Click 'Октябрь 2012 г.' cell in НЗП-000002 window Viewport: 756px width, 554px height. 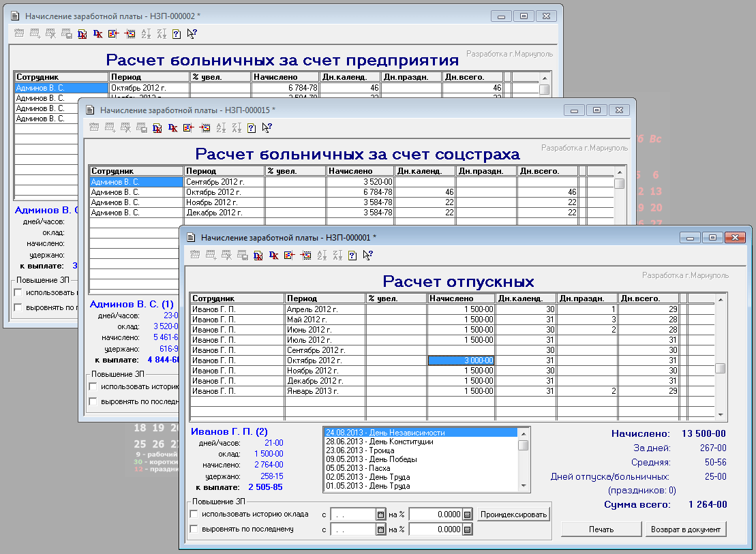[x=149, y=88]
